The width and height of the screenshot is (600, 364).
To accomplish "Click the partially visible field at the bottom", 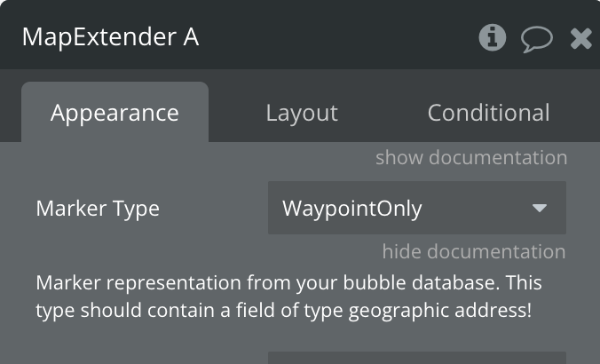I will pos(416,358).
